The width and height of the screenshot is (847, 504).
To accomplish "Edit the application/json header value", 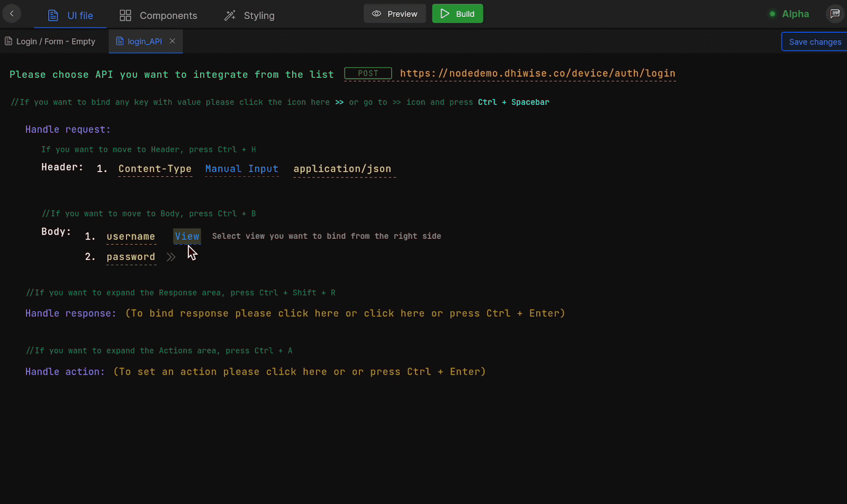I will (342, 169).
